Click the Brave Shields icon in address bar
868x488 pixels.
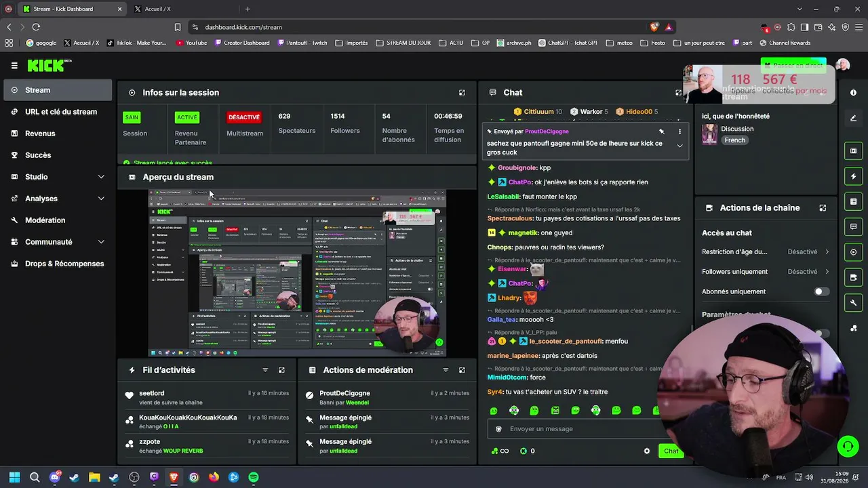click(x=654, y=27)
